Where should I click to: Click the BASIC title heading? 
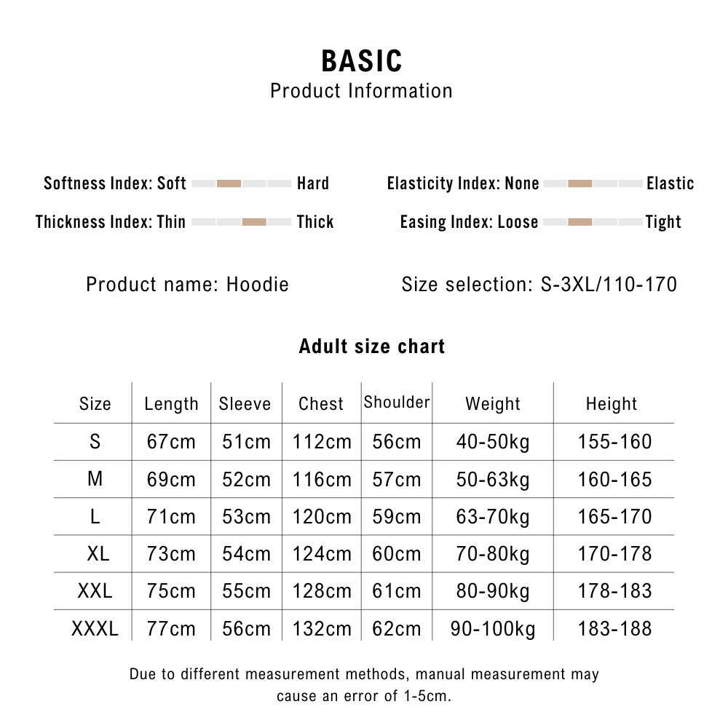362,62
